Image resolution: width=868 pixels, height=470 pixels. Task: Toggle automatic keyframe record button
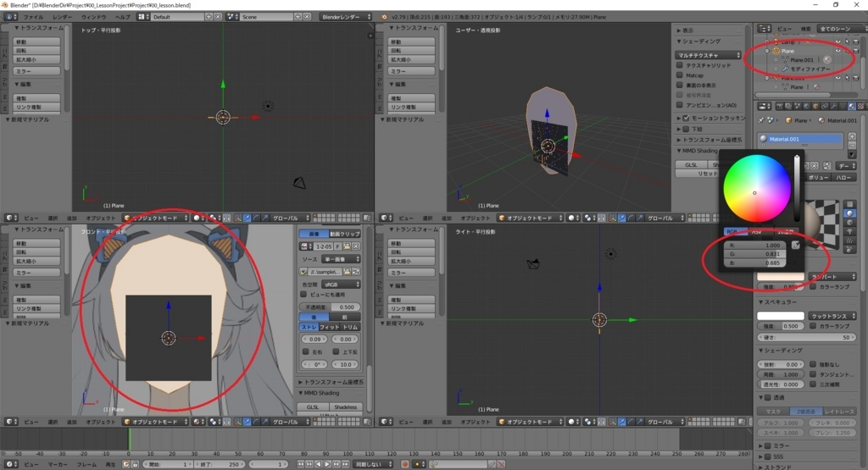coord(405,464)
